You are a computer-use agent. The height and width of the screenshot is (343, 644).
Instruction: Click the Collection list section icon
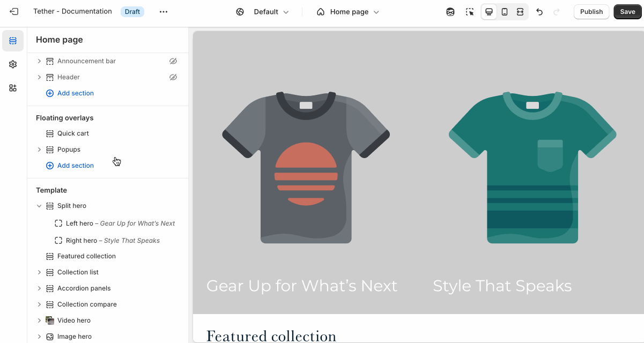[x=50, y=272]
